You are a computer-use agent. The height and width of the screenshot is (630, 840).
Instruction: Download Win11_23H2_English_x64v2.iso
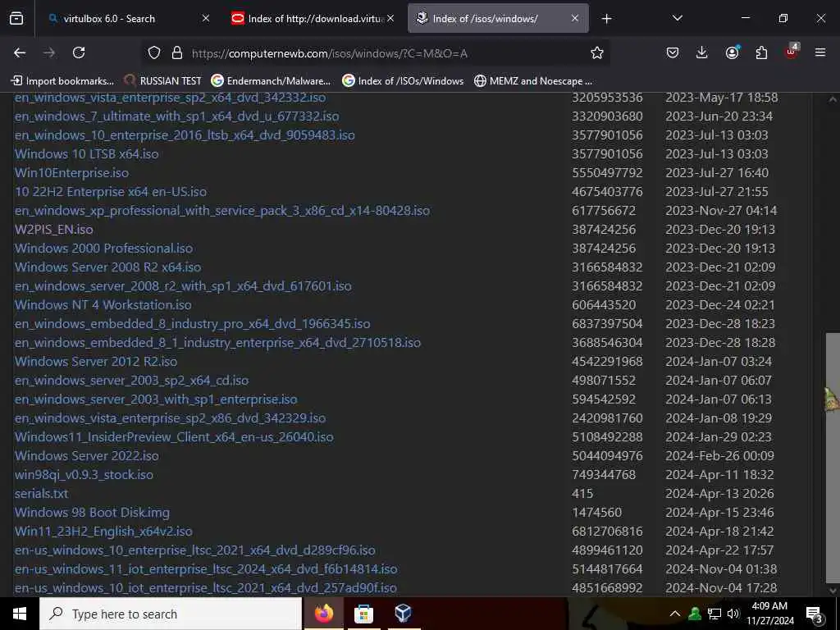(103, 532)
